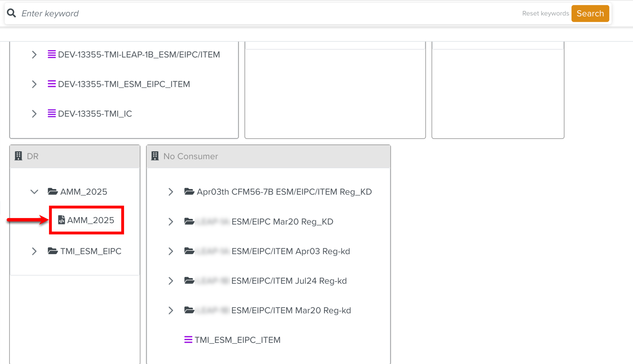
Task: Expand ESM/EIPC/ITEM Jul24 Reg-kd folder
Action: click(171, 281)
